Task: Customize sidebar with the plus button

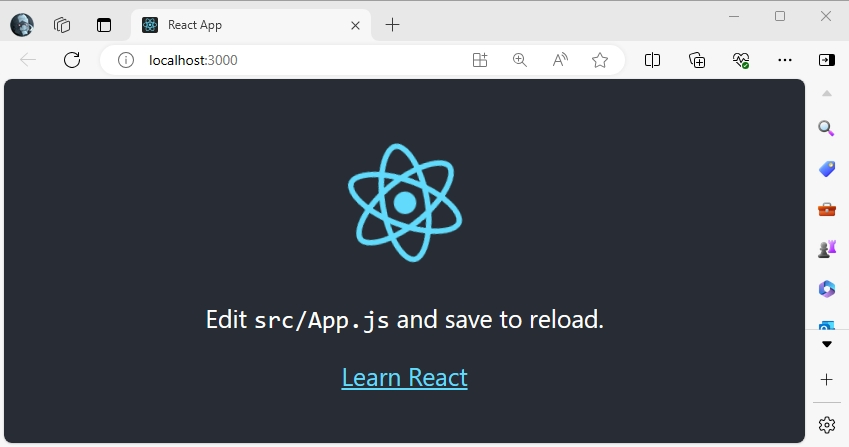Action: click(x=827, y=380)
